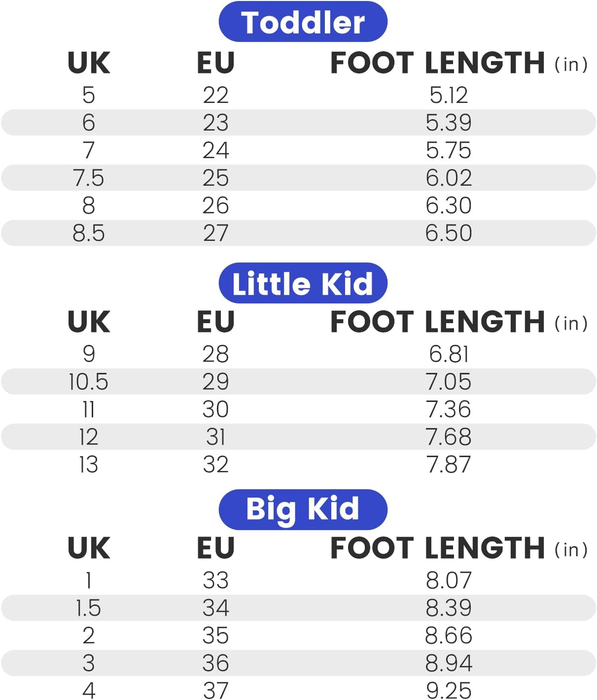
Task: Select the UK header in Toddler table
Action: pos(89,63)
